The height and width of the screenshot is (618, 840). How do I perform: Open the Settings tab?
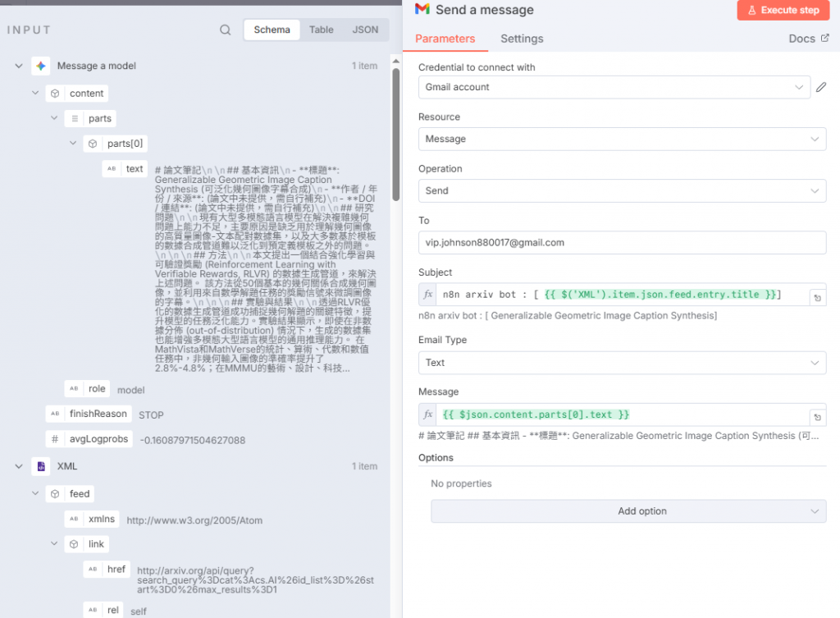522,39
